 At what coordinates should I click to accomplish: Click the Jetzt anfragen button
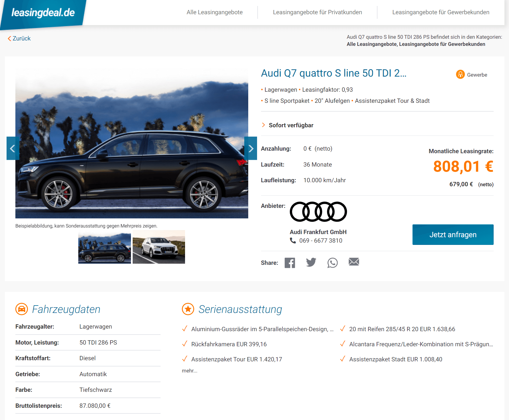click(x=453, y=235)
